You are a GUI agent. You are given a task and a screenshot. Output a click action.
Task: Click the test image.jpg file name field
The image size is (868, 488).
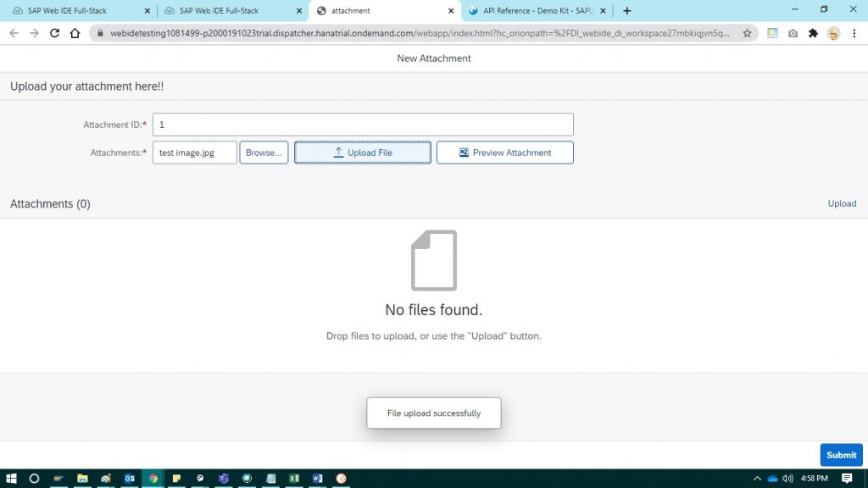[x=195, y=152]
